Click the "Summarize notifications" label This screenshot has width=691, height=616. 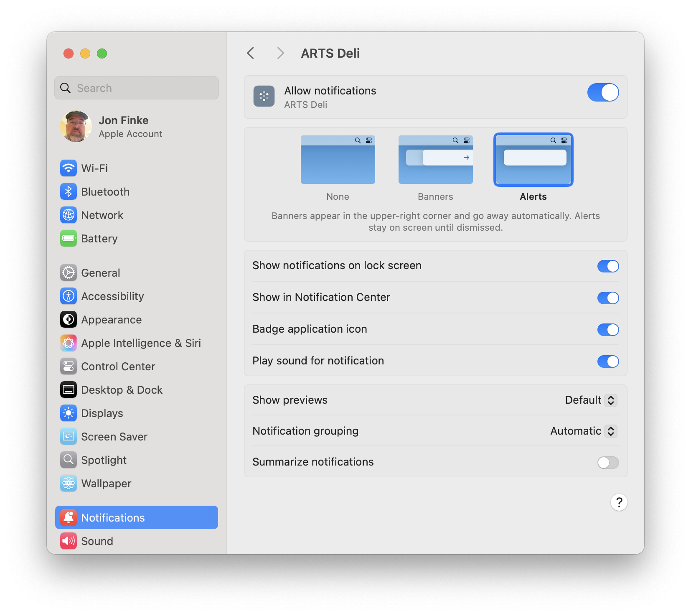click(313, 462)
